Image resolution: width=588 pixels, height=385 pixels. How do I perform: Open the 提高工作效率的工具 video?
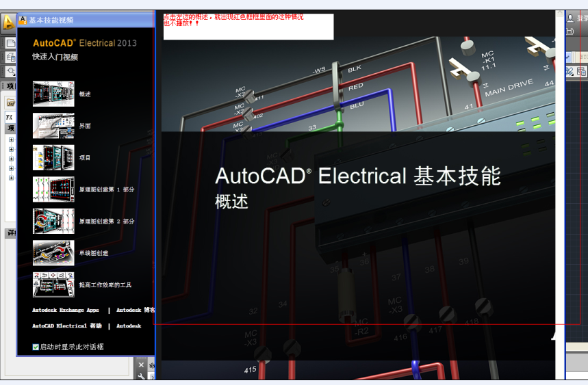point(53,284)
